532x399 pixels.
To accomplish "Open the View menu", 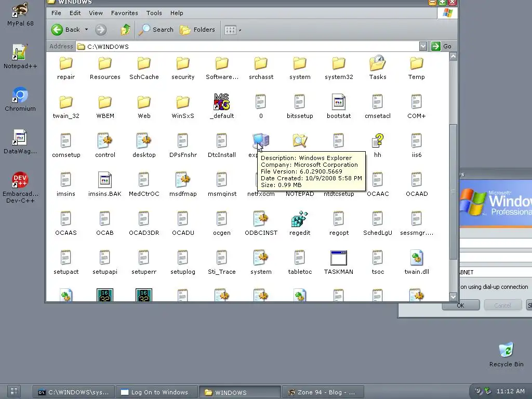I will pos(96,13).
